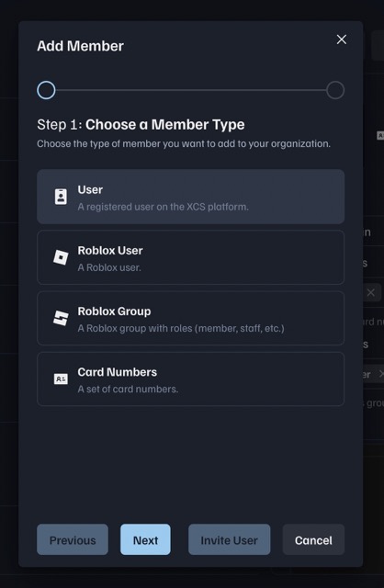Click the progress line between steps

pos(190,90)
